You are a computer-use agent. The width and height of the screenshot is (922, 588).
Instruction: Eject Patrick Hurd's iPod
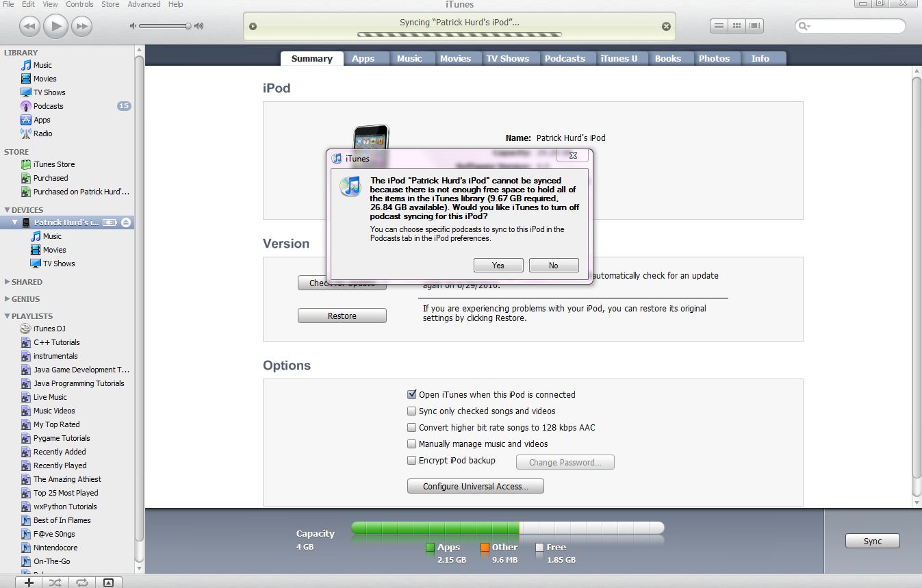pyautogui.click(x=126, y=222)
